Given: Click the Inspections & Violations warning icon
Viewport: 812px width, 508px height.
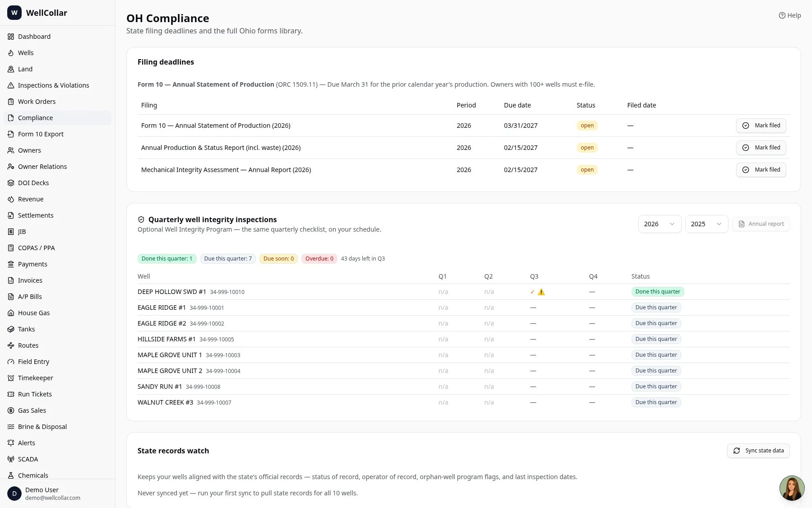Looking at the screenshot, I should pyautogui.click(x=11, y=85).
